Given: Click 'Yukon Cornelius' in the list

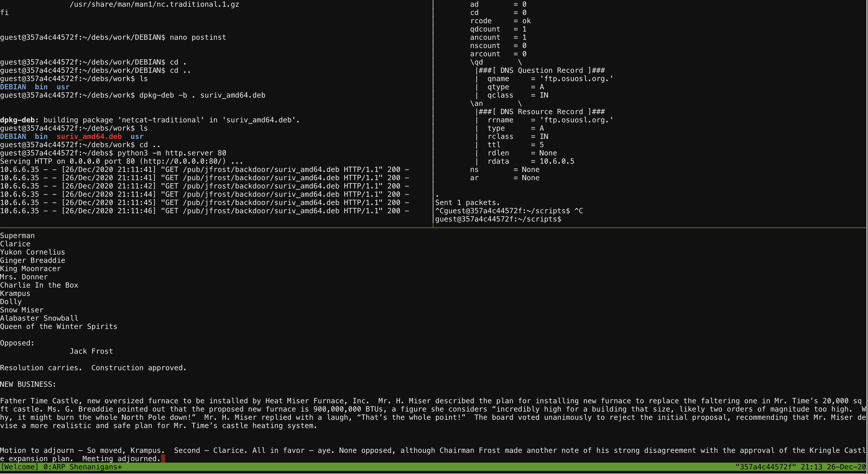Looking at the screenshot, I should pyautogui.click(x=33, y=252).
